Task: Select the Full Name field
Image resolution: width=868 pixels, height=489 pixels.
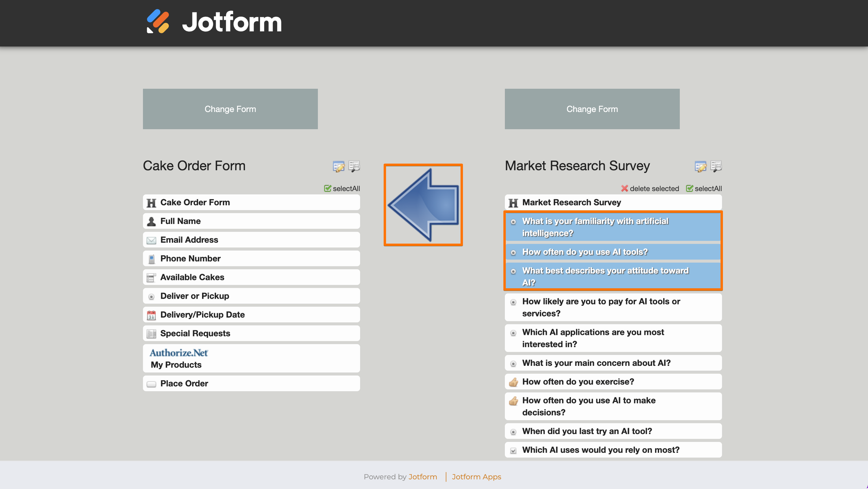Action: pos(251,221)
